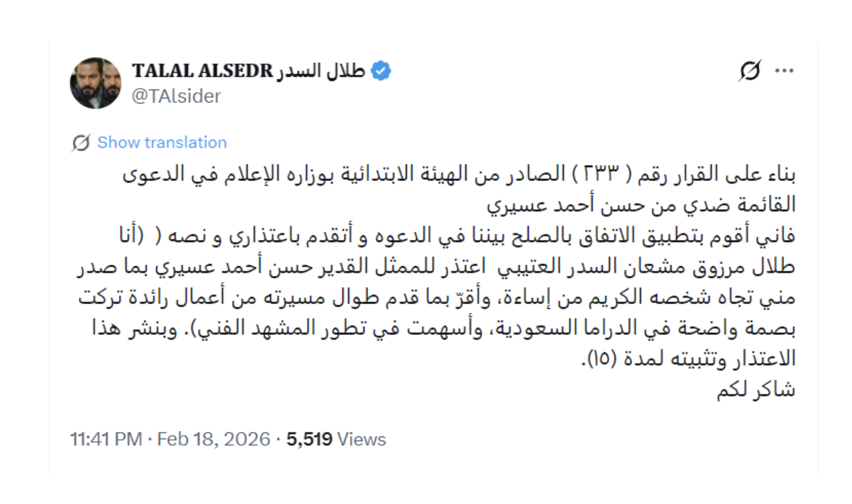Click the 5,519 Views count
852x504 pixels.
336,439
